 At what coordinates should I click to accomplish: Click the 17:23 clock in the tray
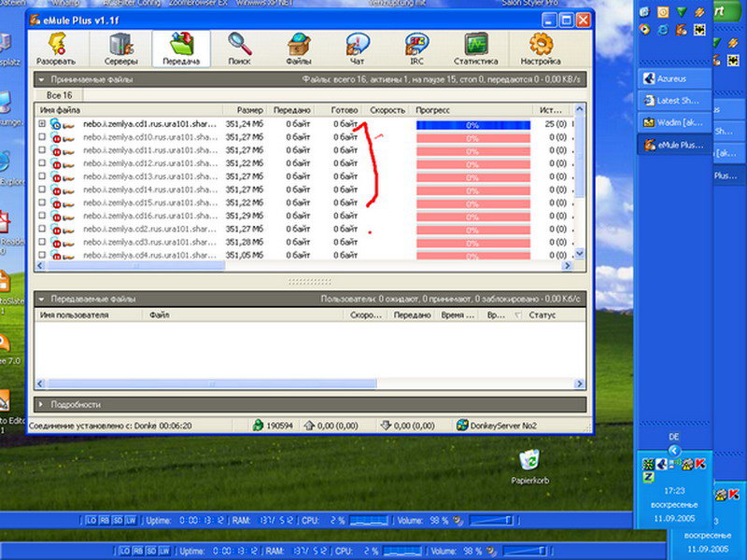(x=673, y=491)
